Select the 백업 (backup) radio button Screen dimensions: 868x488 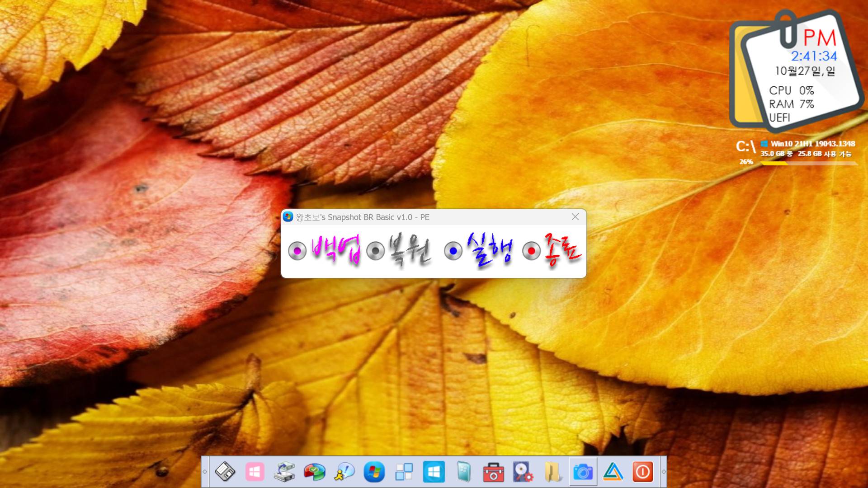click(x=297, y=251)
